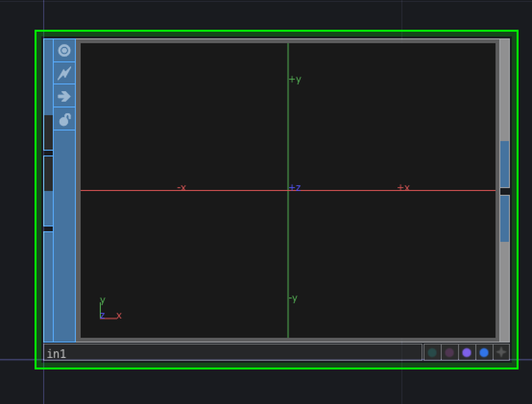Click the +z label at origin

pos(295,188)
